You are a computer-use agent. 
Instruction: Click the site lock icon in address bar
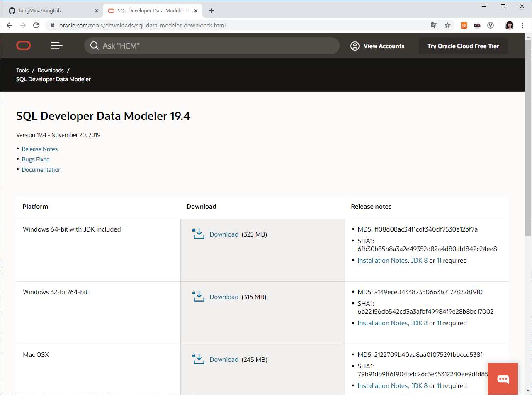(x=53, y=25)
